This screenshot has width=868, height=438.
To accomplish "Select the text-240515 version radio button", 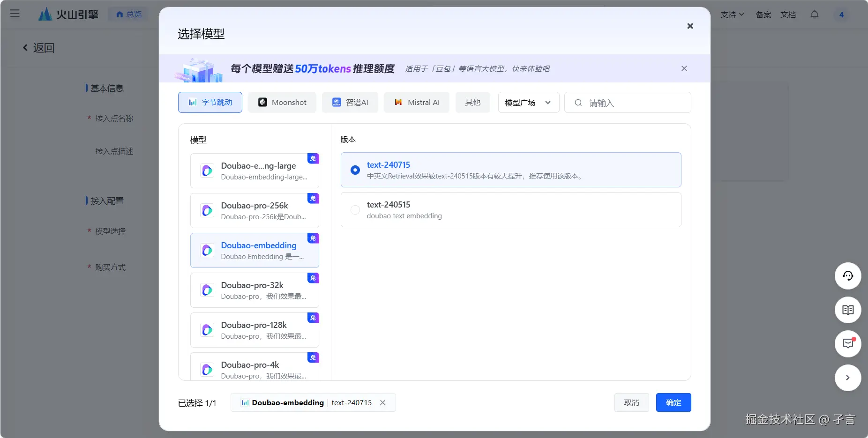I will tap(355, 210).
